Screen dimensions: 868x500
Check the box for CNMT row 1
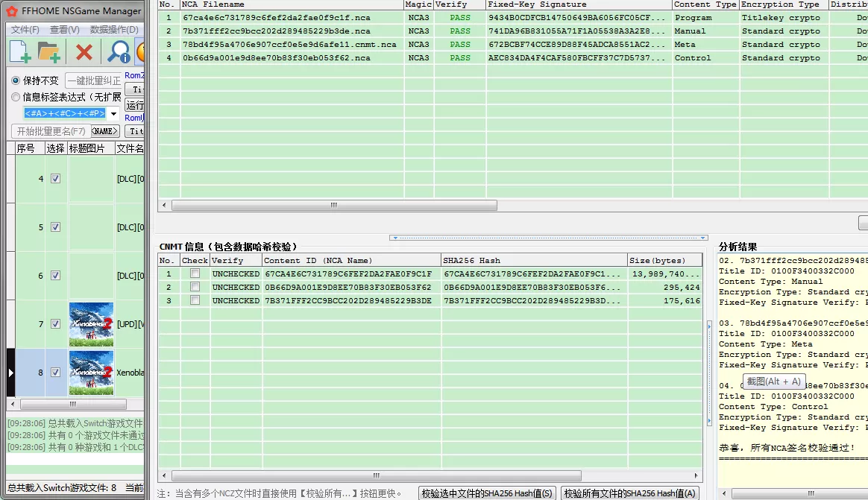pyautogui.click(x=195, y=273)
